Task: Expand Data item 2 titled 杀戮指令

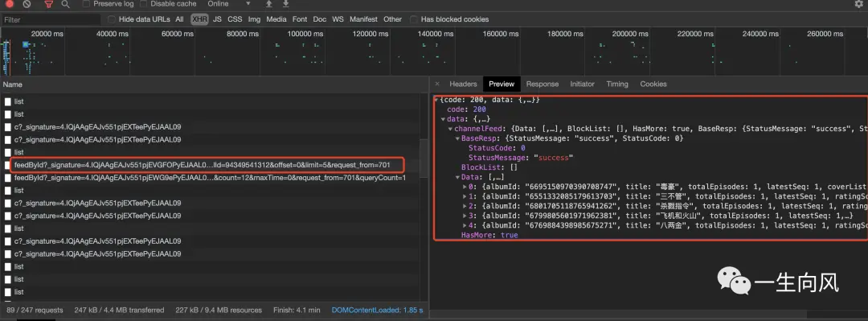Action: click(465, 206)
